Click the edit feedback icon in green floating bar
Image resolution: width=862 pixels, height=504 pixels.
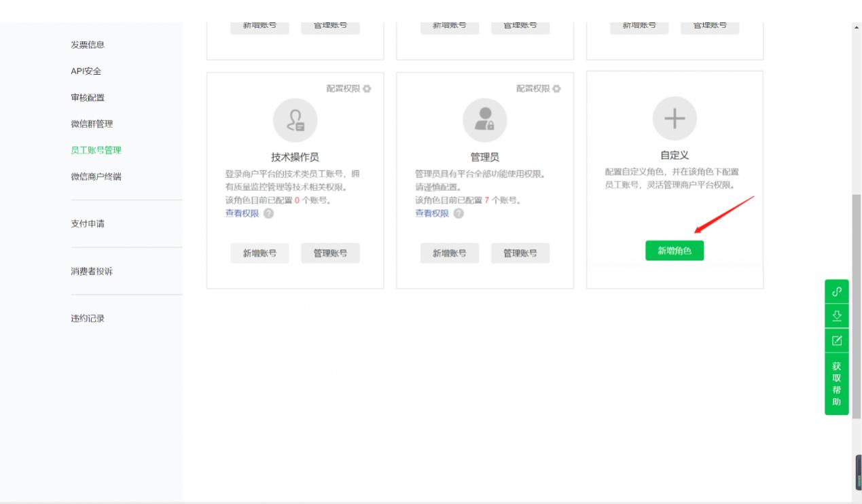837,340
